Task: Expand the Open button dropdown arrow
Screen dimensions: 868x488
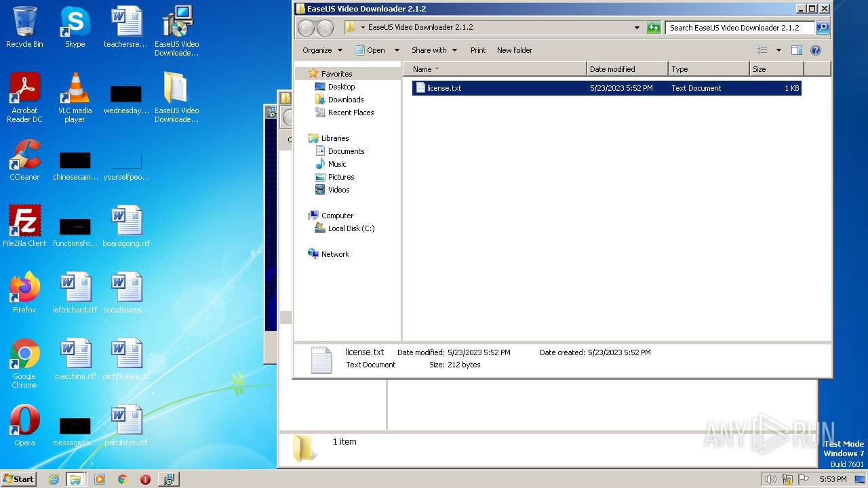Action: click(397, 50)
